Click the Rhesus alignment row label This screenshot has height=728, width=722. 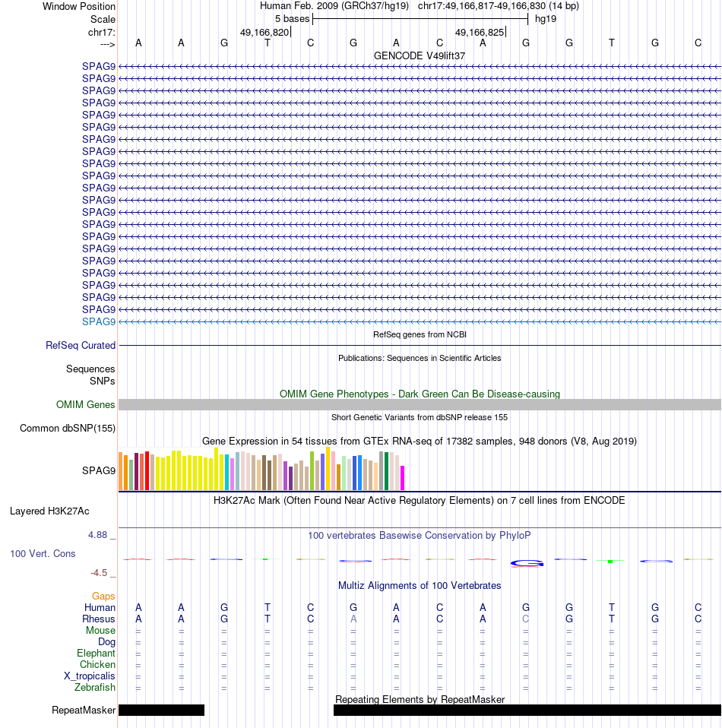[99, 619]
